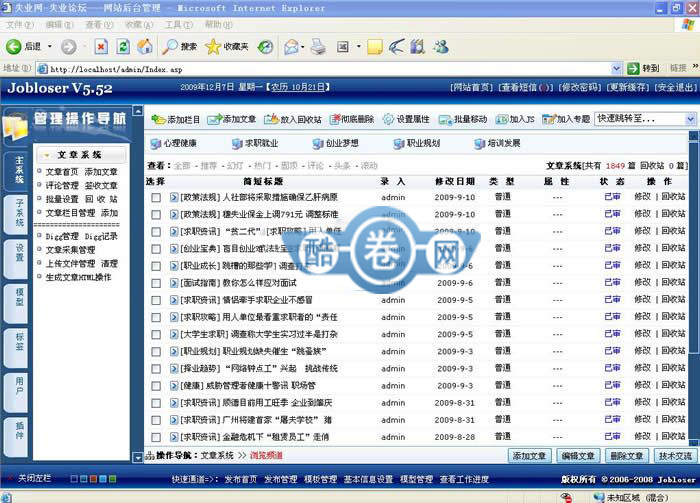Select the orange theme color square
The image size is (700, 503).
click(x=93, y=479)
